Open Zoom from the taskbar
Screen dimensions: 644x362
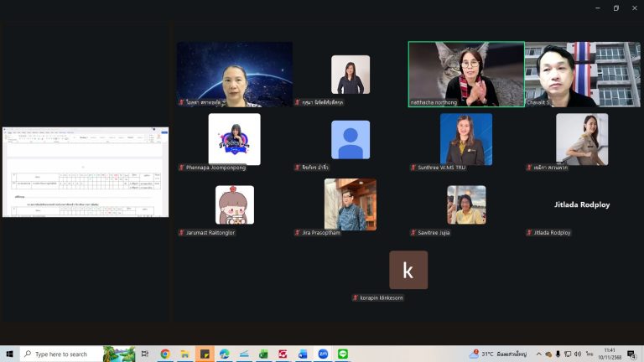click(323, 354)
